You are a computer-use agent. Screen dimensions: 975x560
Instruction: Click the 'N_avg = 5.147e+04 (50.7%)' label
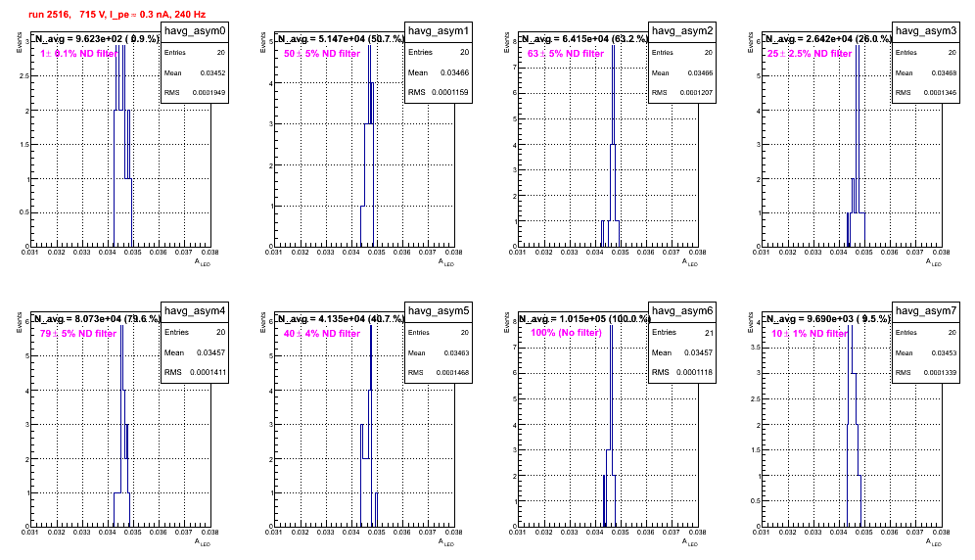[x=341, y=39]
